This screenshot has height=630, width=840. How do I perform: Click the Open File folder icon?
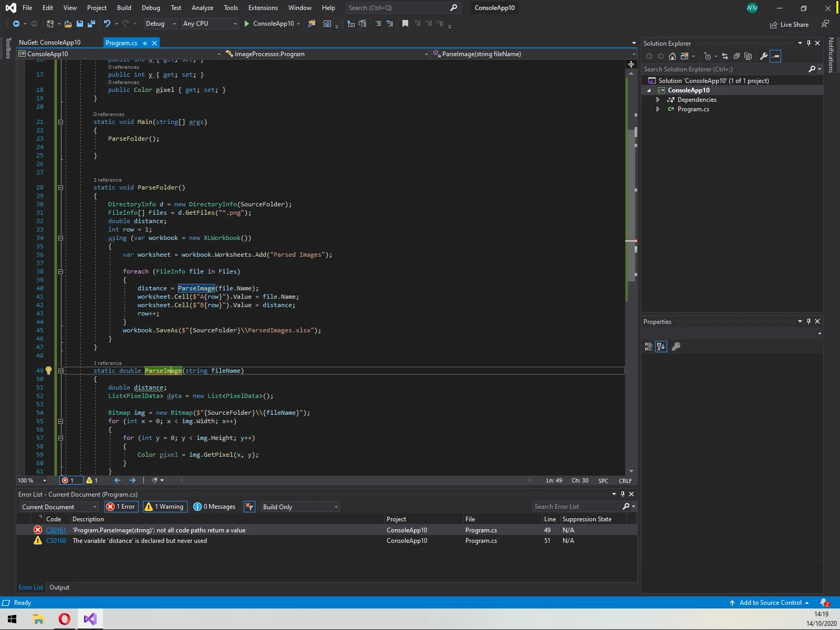68,24
